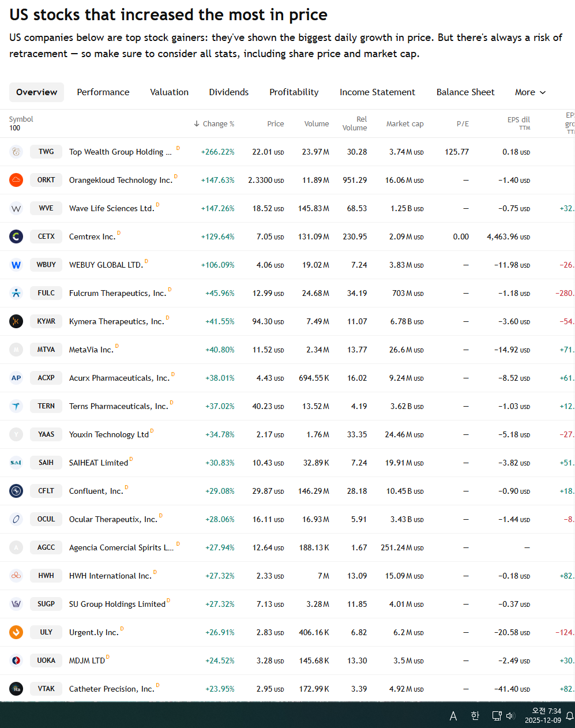Expand the More tabs dropdown
Image resolution: width=575 pixels, height=728 pixels.
point(531,92)
